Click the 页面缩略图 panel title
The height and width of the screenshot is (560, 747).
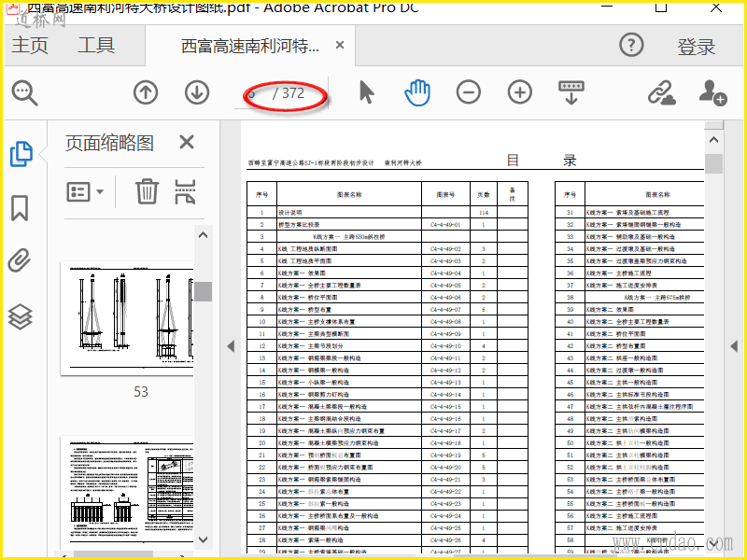pos(109,143)
